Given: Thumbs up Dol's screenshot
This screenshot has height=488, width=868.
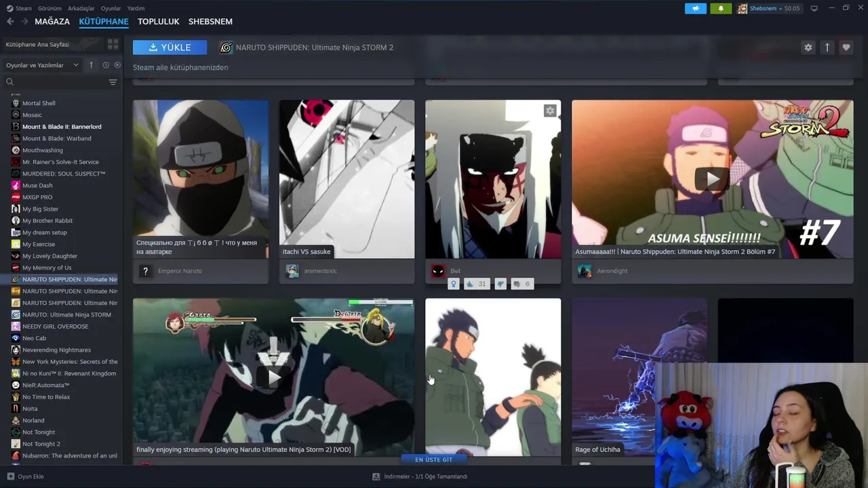Looking at the screenshot, I should [475, 284].
